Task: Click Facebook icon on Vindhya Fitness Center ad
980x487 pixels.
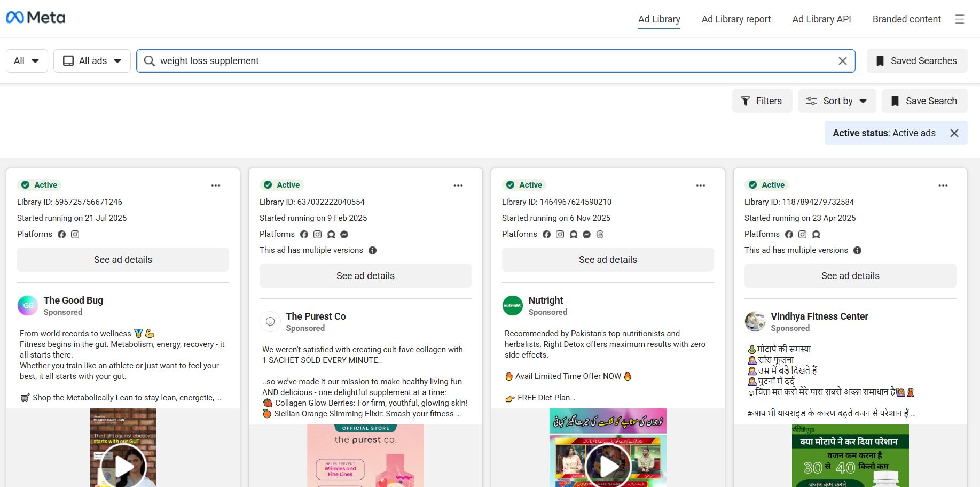Action: [x=789, y=234]
